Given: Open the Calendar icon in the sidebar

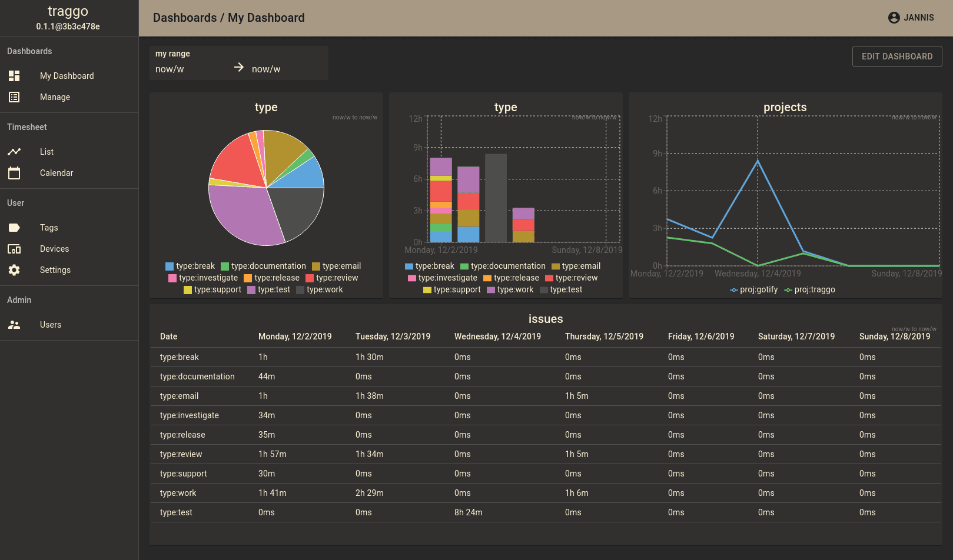Looking at the screenshot, I should (14, 172).
